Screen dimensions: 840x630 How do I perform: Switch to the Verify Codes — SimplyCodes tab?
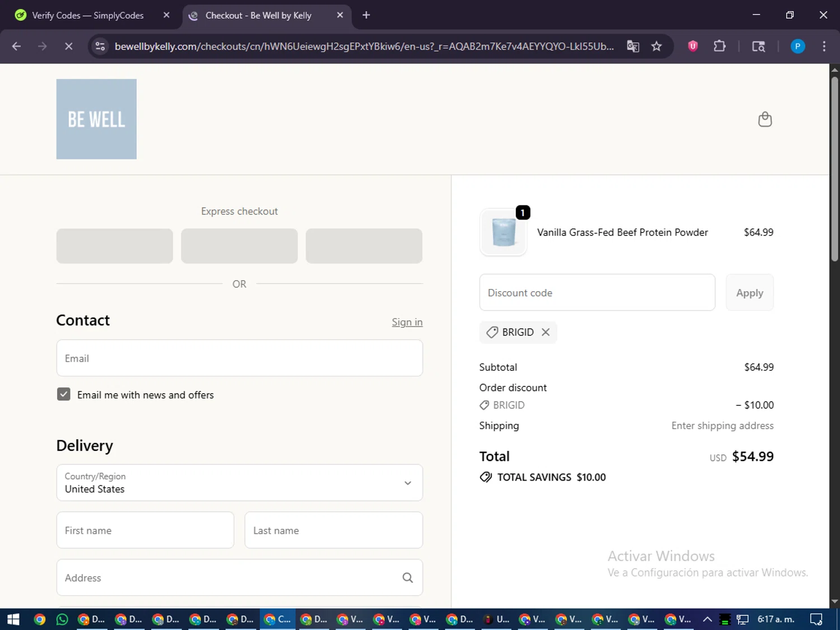[88, 15]
